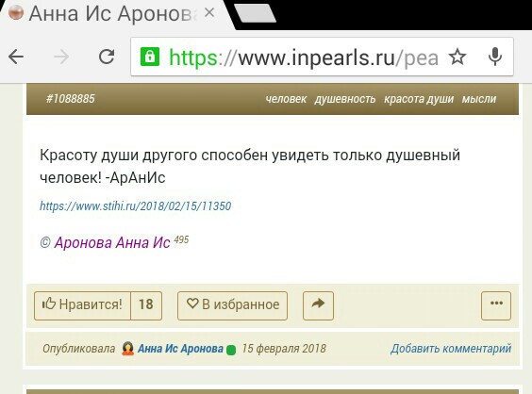Close the Анна Ис Аронова browser tab

(x=209, y=13)
